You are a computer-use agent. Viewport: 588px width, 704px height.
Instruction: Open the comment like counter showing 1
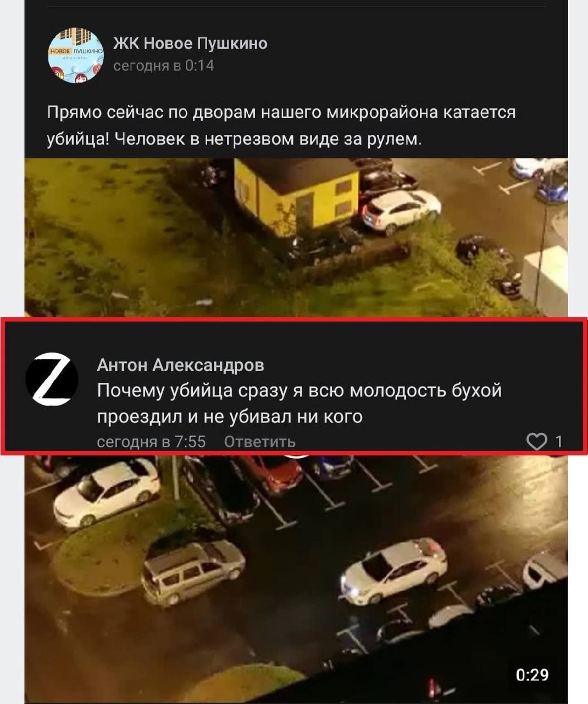pyautogui.click(x=559, y=442)
